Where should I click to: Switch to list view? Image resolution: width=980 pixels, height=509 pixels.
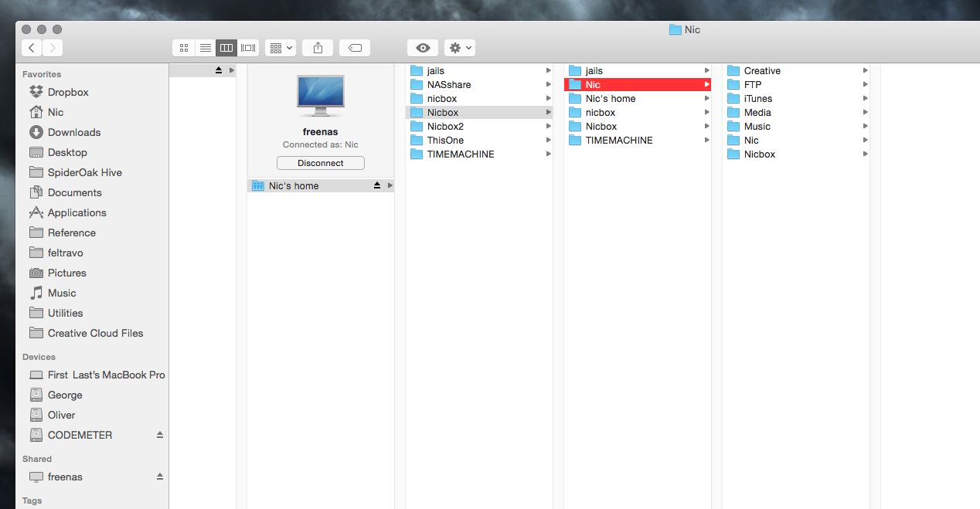[206, 48]
